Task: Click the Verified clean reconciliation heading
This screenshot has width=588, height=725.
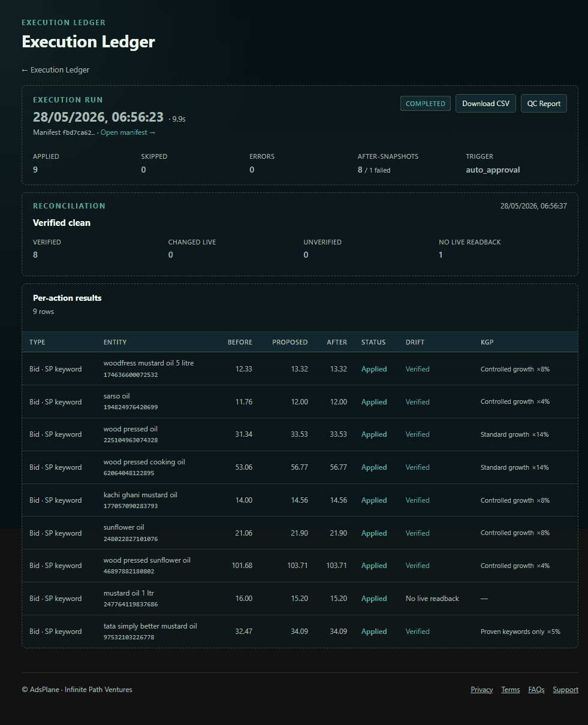Action: 62,223
